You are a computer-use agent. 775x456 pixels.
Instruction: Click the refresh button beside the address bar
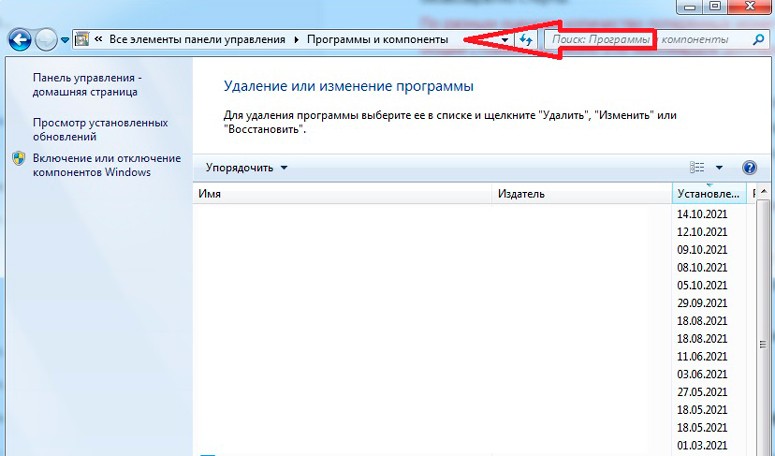coord(526,39)
